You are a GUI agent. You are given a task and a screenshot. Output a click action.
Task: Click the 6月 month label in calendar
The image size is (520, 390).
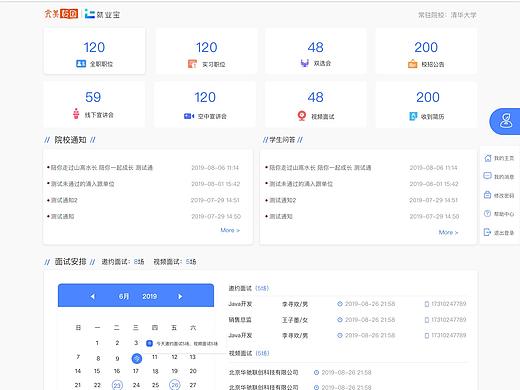124,296
